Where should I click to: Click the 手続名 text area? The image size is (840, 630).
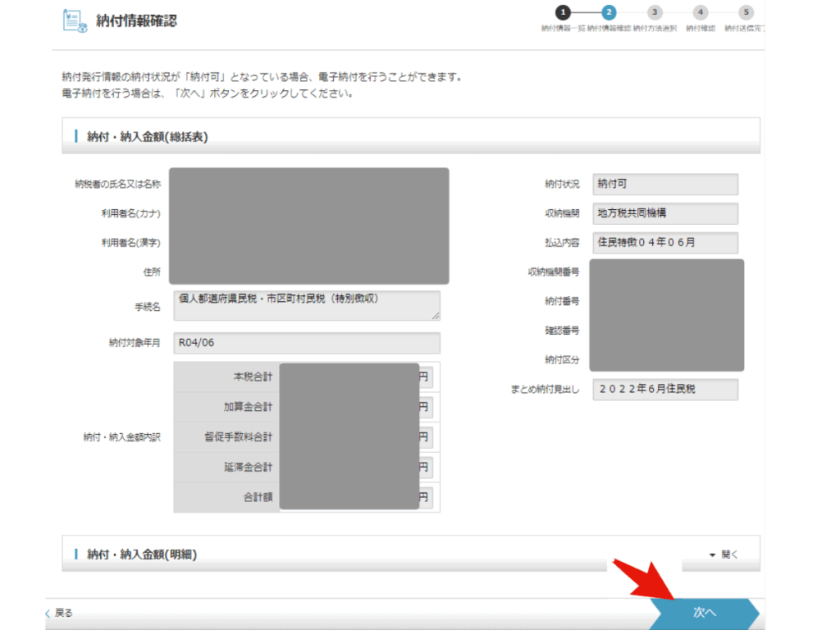coord(306,305)
